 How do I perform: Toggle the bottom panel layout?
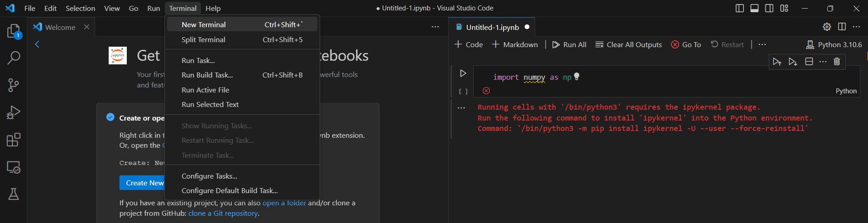pyautogui.click(x=754, y=8)
